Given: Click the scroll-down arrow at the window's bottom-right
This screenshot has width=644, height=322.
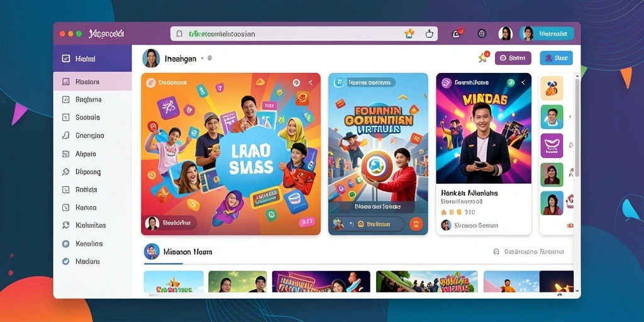Looking at the screenshot, I should (577, 290).
